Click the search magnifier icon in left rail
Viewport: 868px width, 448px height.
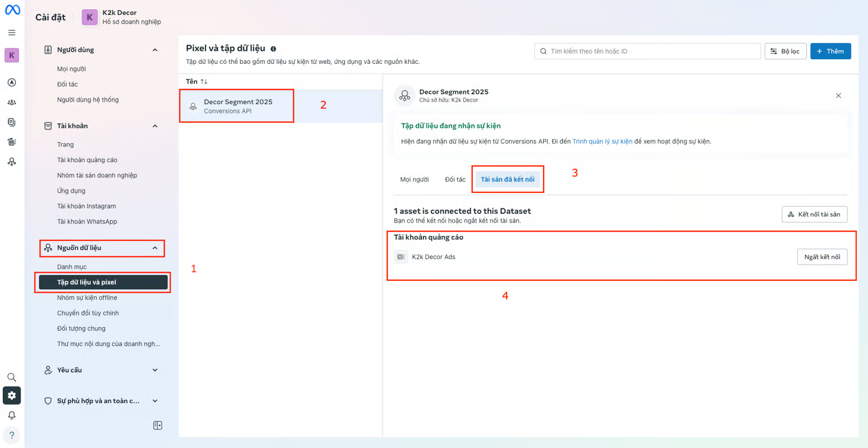pyautogui.click(x=11, y=377)
